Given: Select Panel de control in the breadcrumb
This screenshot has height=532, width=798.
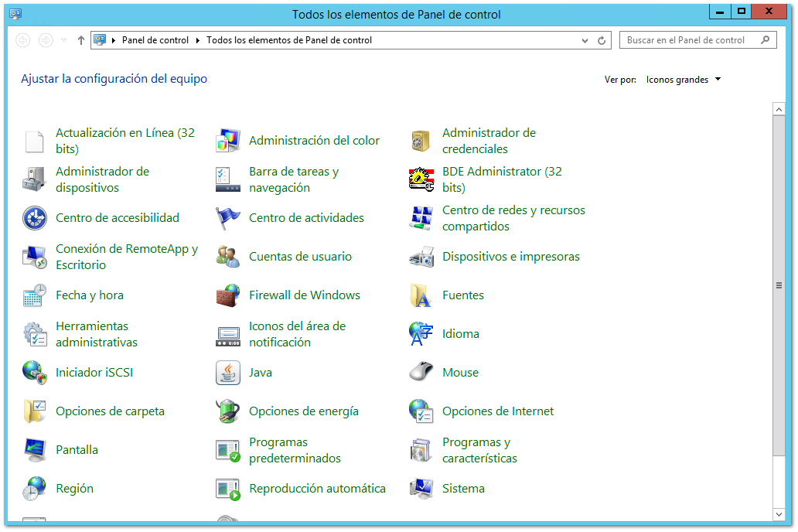Looking at the screenshot, I should tap(155, 40).
